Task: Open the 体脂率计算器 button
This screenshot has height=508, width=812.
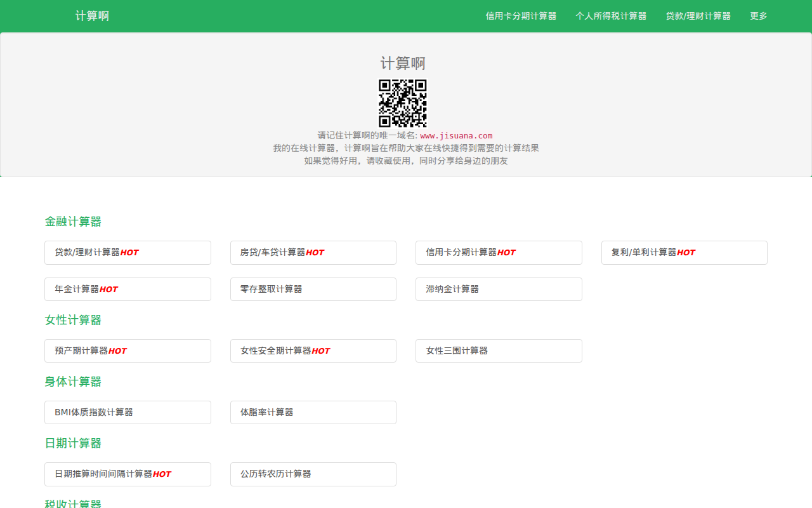Action: (x=313, y=413)
